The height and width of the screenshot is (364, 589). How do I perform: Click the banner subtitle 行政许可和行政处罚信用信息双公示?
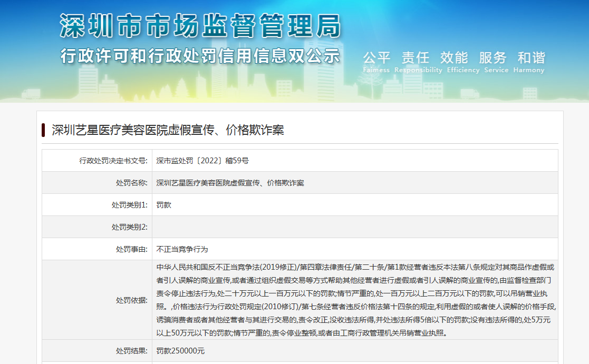(x=200, y=56)
